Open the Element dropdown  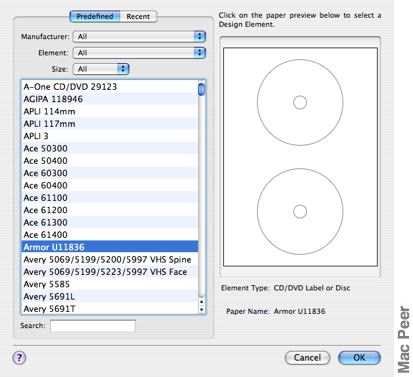(139, 53)
